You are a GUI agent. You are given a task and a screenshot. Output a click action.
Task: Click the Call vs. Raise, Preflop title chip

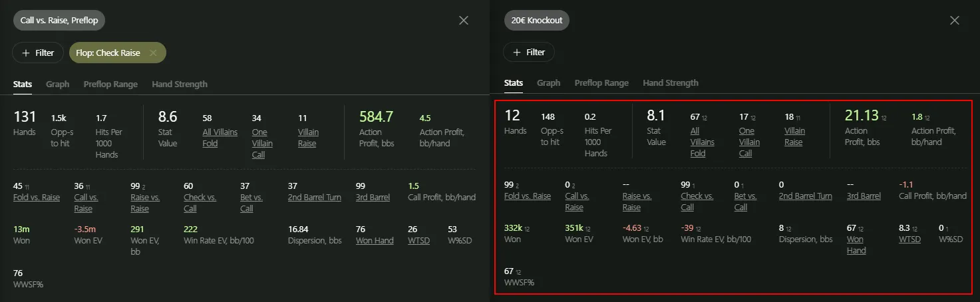pyautogui.click(x=59, y=21)
